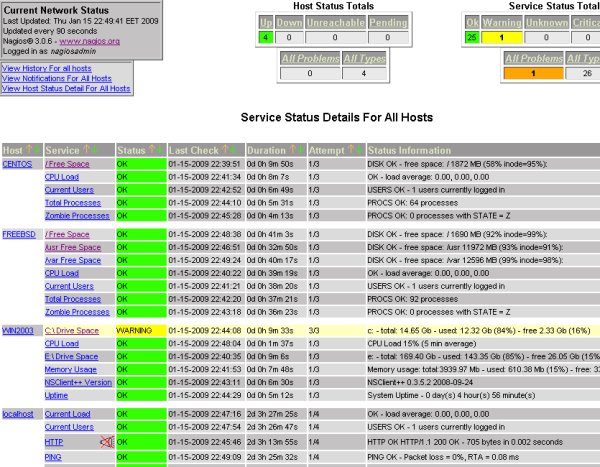Screen dimensions: 600x467
Task: Open CENTOS Zombie Processes service
Action: [x=77, y=216]
